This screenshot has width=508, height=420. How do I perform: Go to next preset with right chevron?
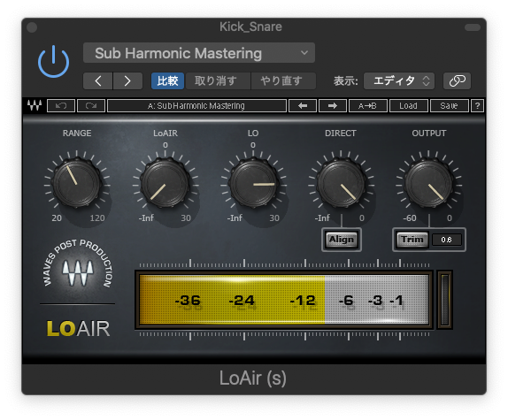[x=127, y=80]
